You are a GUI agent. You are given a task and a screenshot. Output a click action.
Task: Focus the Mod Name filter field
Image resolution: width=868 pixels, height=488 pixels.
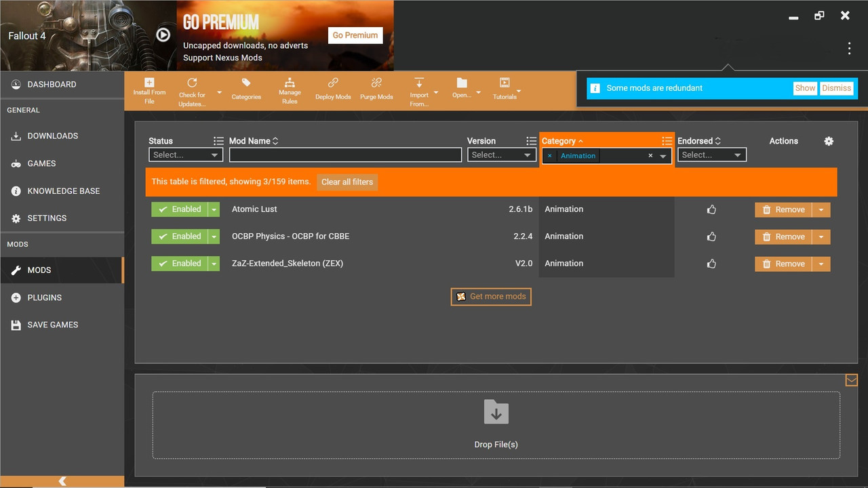pos(345,155)
